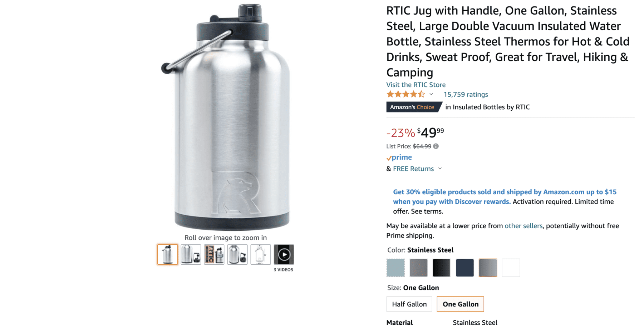Play the product videos thumbnail
This screenshot has height=330, width=644.
(284, 254)
